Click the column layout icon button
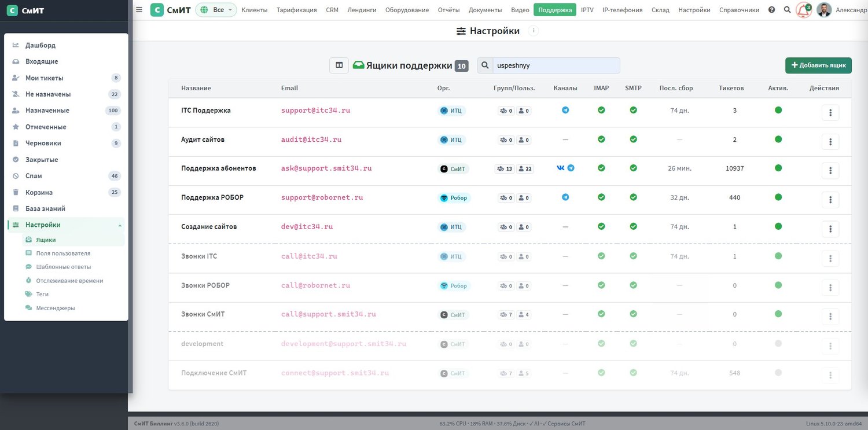The height and width of the screenshot is (430, 868). [x=339, y=65]
